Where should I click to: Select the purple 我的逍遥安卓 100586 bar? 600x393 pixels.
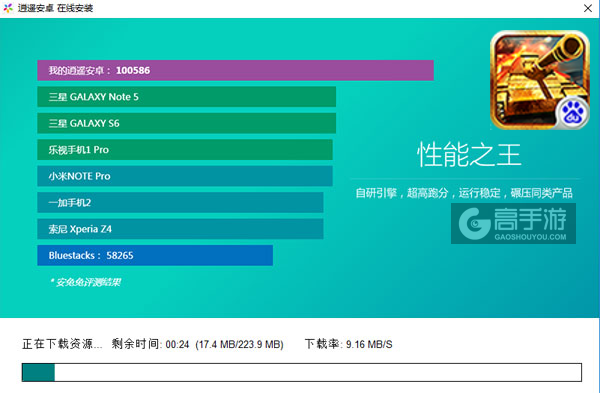tap(235, 70)
